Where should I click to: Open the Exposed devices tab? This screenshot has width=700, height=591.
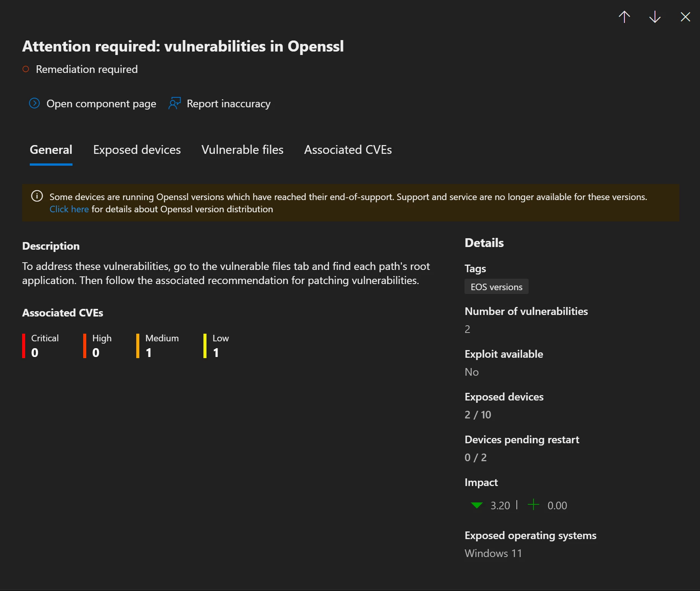[x=137, y=150]
